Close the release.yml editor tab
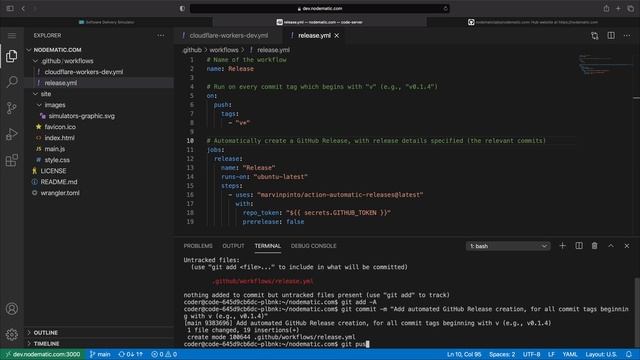 337,36
